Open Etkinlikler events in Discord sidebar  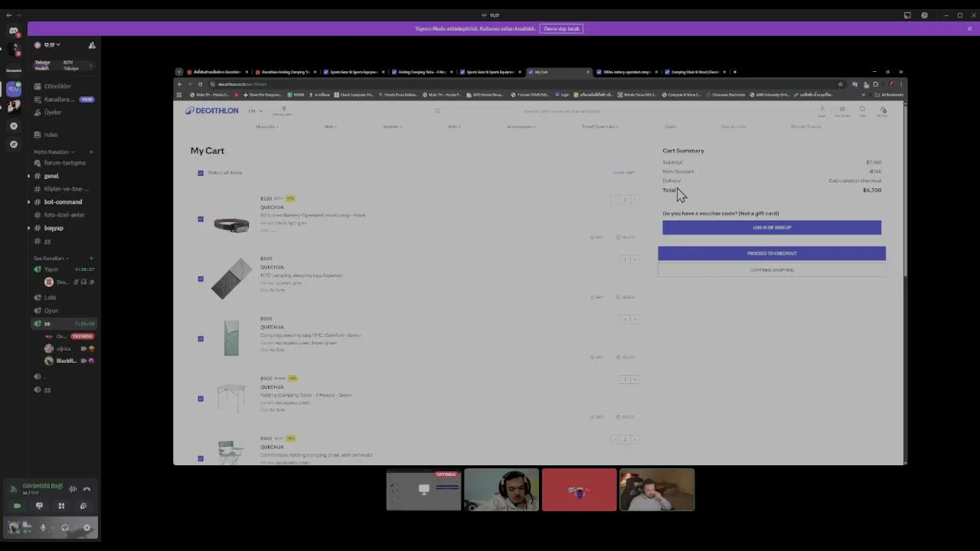[x=57, y=86]
